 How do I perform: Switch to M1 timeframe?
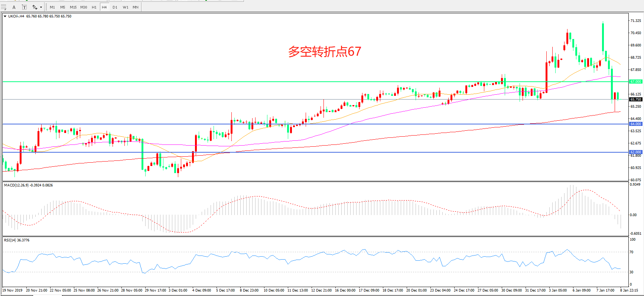tap(52, 7)
